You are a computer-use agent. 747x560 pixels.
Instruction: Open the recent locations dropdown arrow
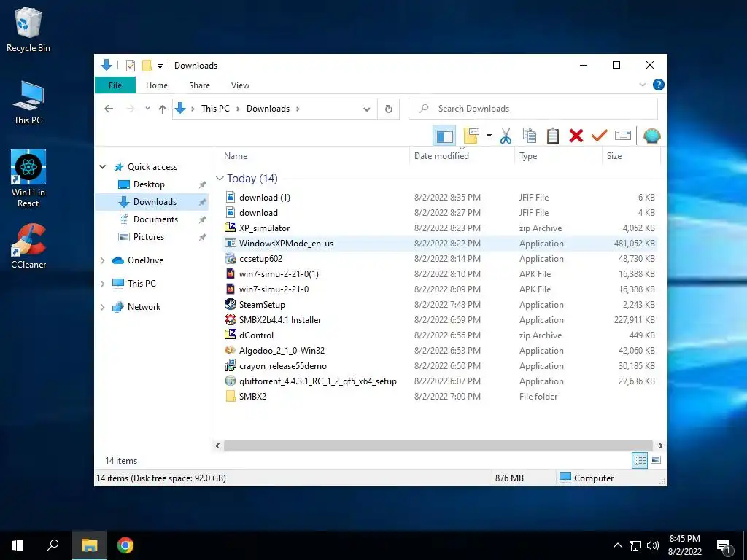pyautogui.click(x=147, y=109)
